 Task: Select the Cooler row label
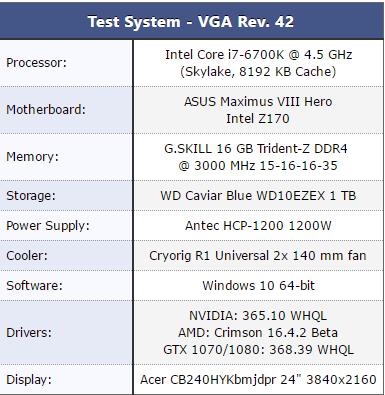coord(27,256)
